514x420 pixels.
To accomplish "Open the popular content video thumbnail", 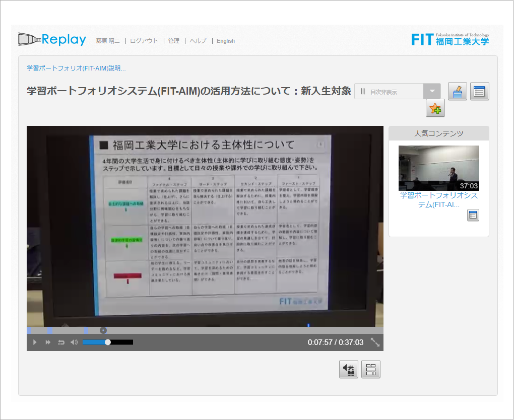I will pyautogui.click(x=438, y=168).
